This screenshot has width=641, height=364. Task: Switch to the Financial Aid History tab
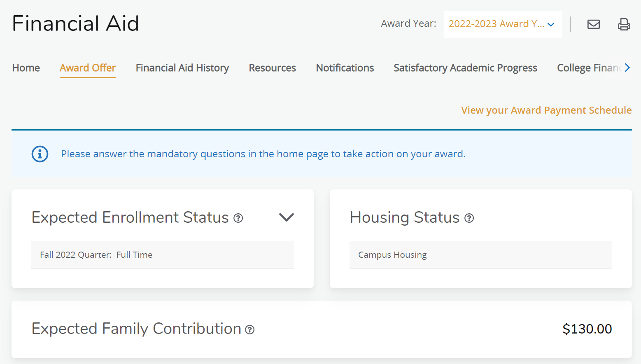coord(182,68)
